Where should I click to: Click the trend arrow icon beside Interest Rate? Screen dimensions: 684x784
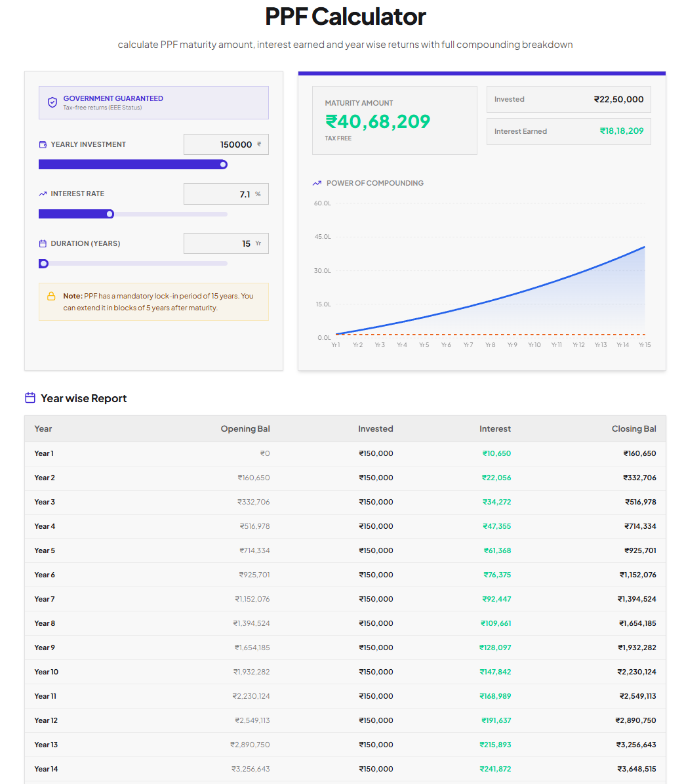(x=43, y=194)
